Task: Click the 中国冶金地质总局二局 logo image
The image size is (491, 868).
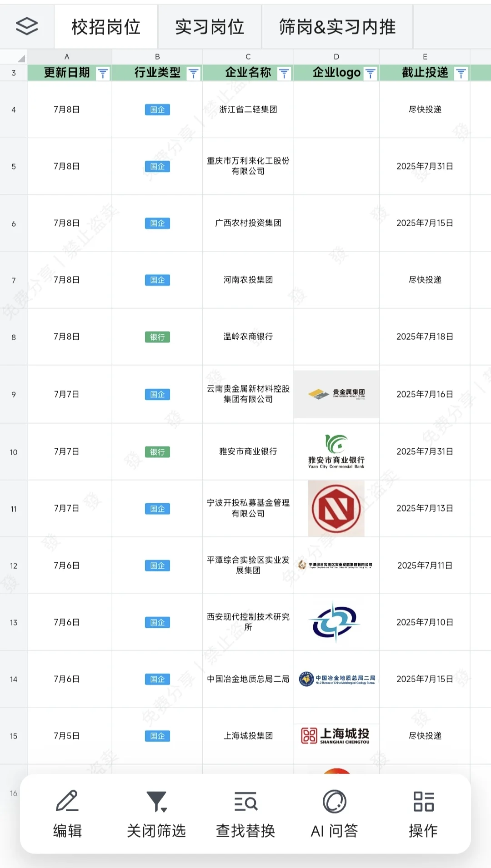Action: pyautogui.click(x=337, y=679)
